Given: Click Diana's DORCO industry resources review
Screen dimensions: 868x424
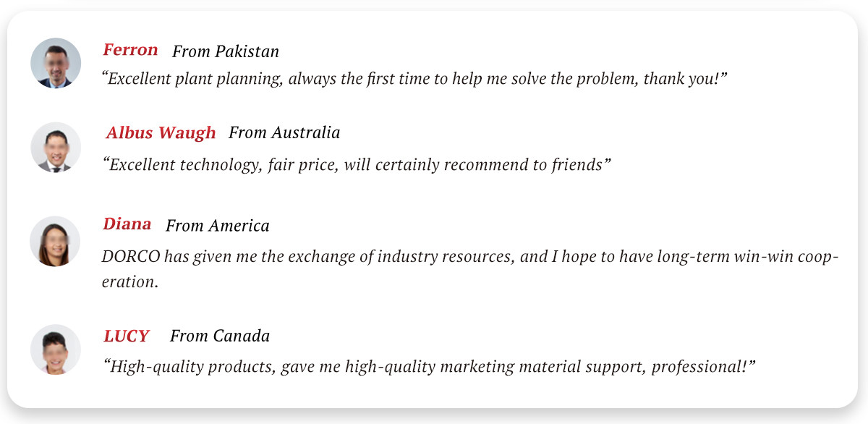Looking at the screenshot, I should (470, 269).
